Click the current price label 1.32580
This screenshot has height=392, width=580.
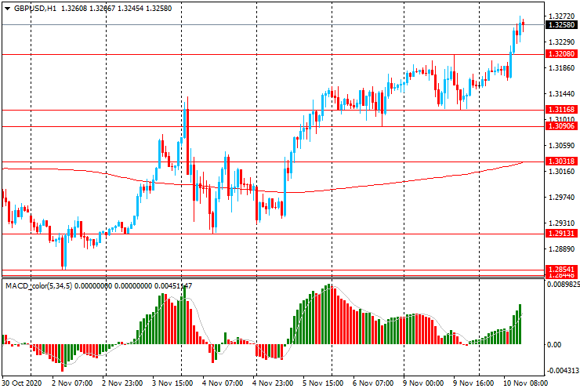561,25
